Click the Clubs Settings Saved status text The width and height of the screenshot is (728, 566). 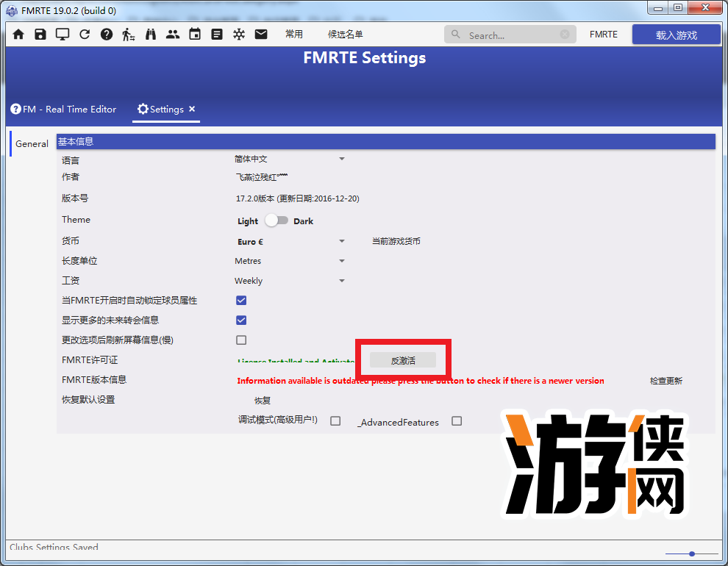tap(54, 547)
